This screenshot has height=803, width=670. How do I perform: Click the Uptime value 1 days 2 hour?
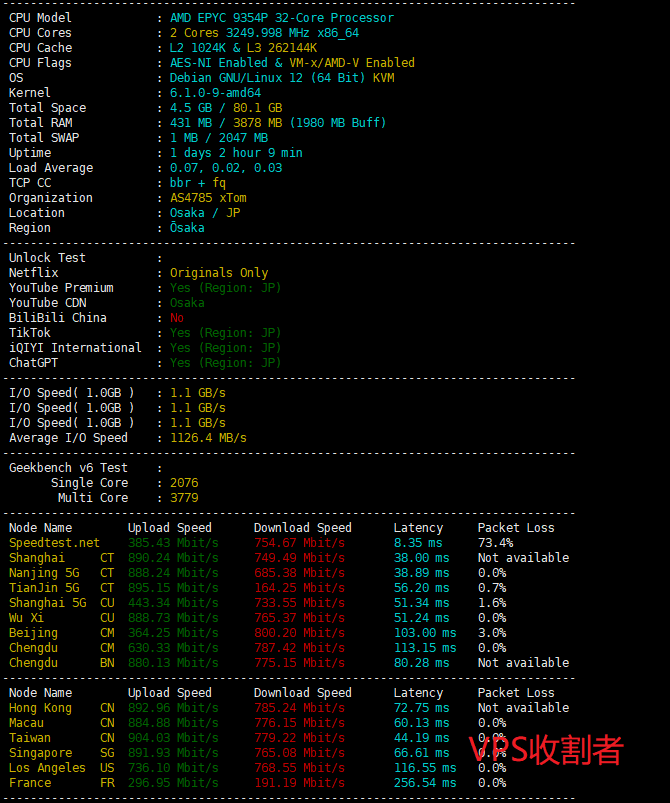click(x=236, y=153)
